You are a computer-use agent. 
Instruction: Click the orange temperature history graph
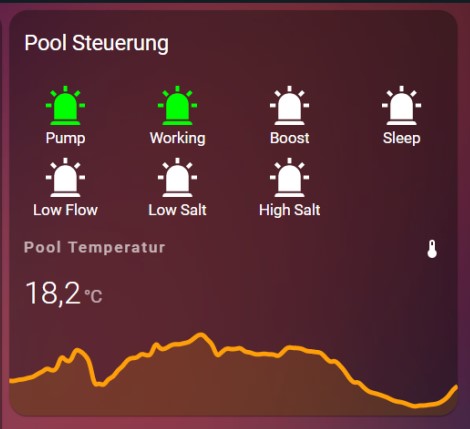pyautogui.click(x=233, y=374)
